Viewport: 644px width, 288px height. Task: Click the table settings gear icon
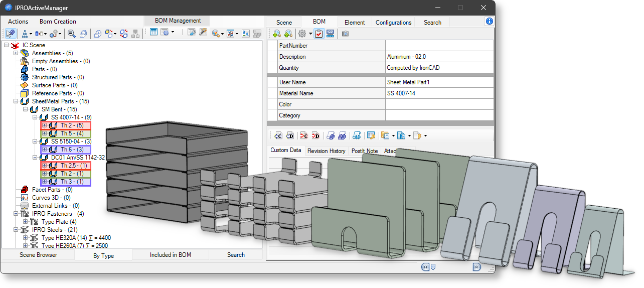(165, 33)
